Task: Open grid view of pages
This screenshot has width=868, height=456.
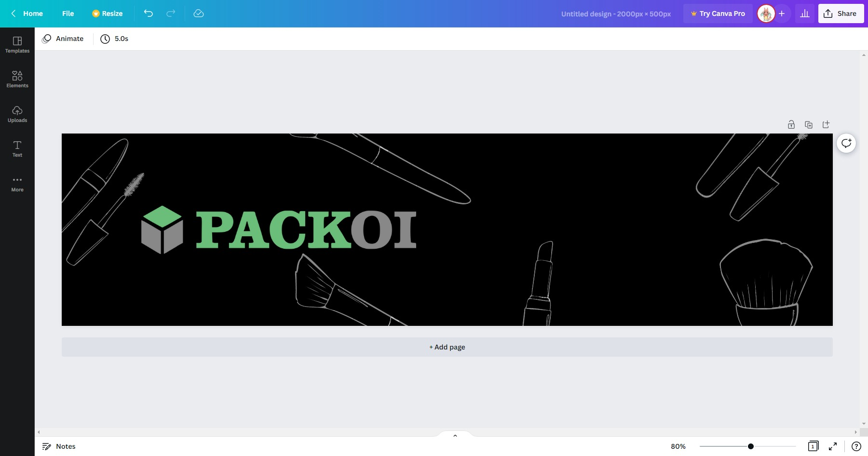Action: 813,446
